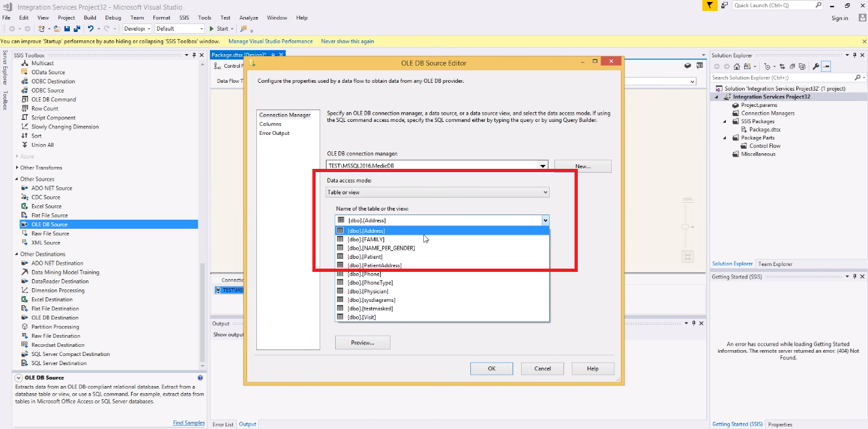Open the Find Samples link

(188, 422)
